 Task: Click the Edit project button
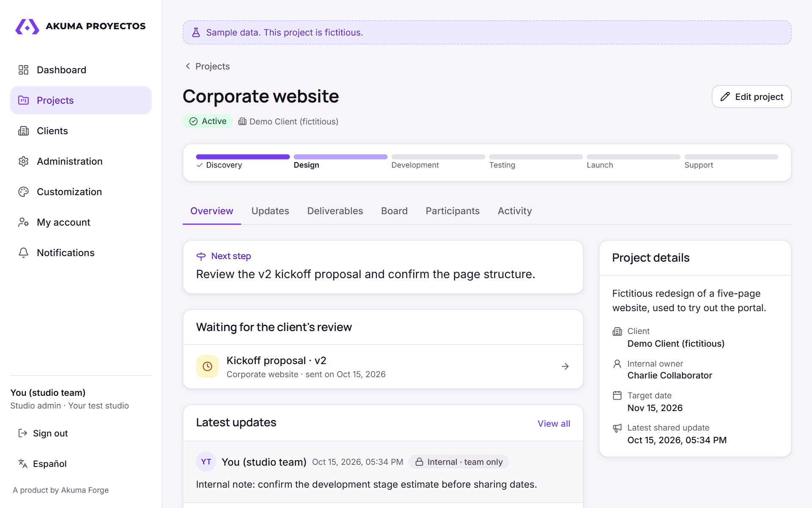point(752,97)
